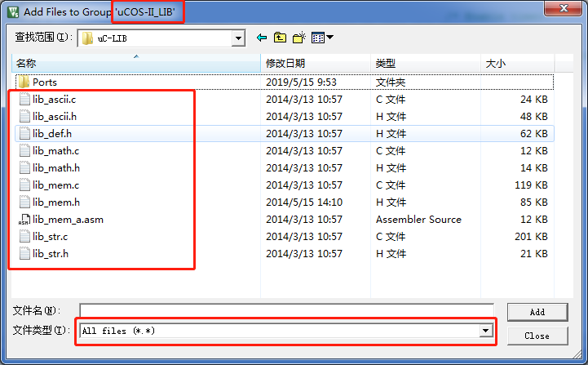Click the Keil app icon in title bar

(x=13, y=11)
